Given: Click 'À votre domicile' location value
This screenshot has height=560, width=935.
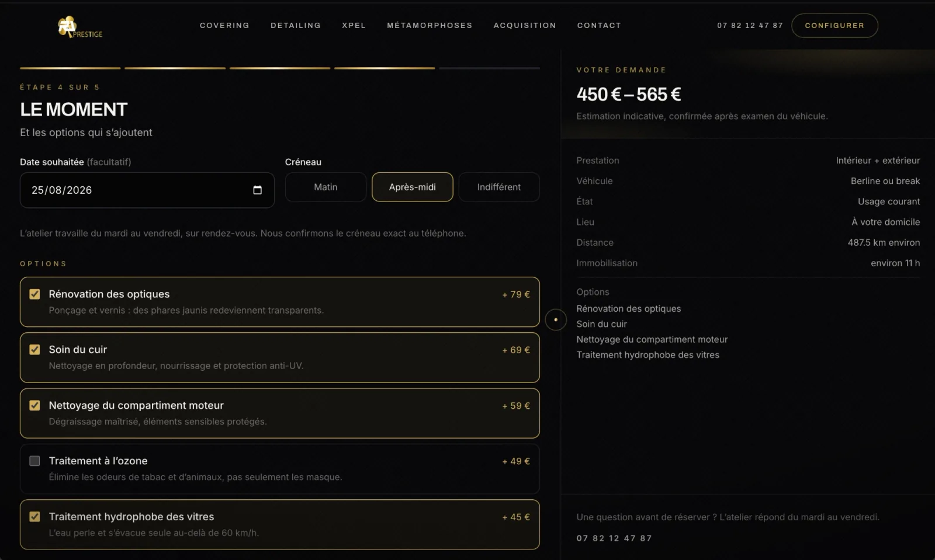Looking at the screenshot, I should (885, 222).
